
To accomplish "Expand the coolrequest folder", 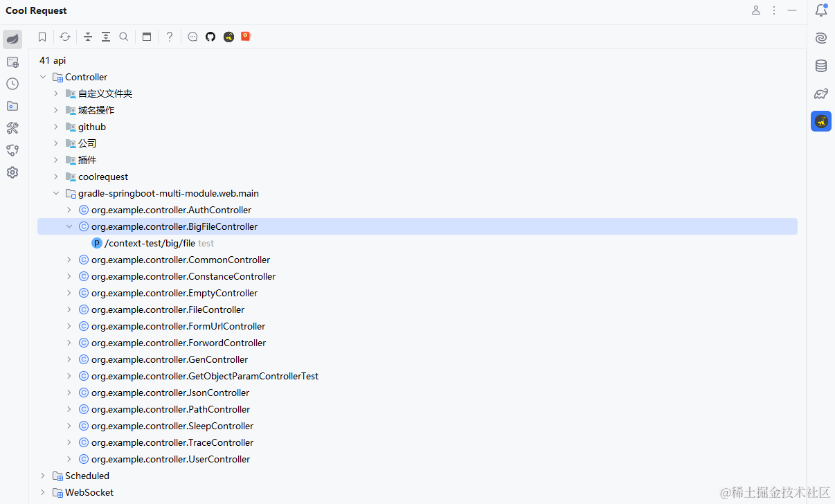I will tap(56, 177).
